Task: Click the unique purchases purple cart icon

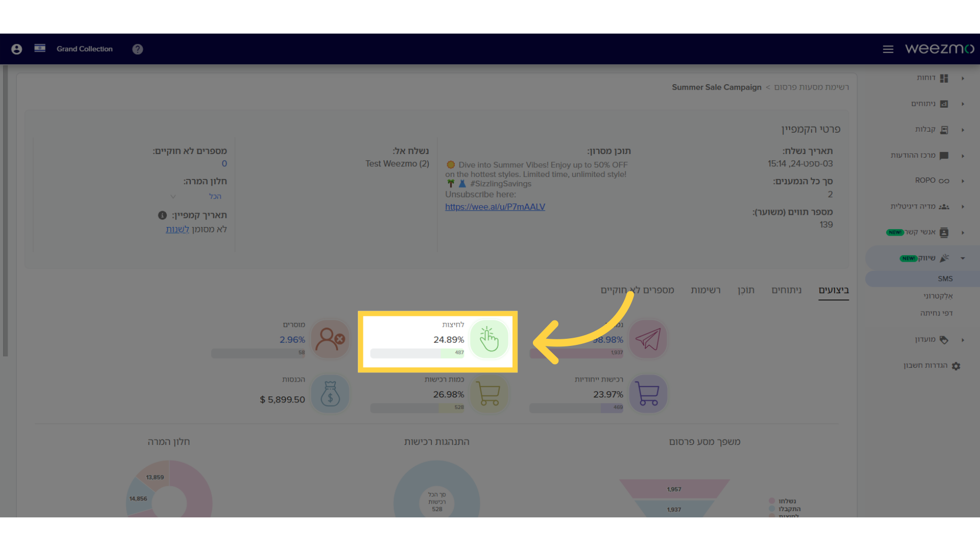Action: tap(648, 394)
